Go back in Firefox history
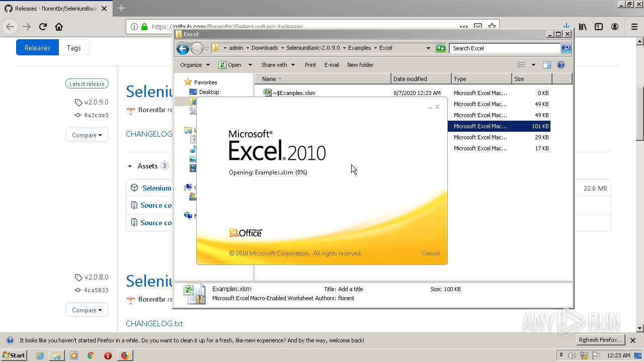Viewport: 644px width, 362px height. coord(10,27)
